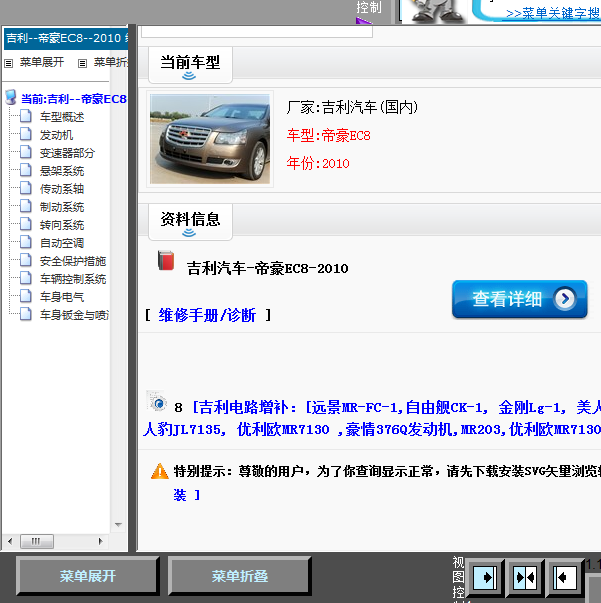Open 安全保护措施 tree entry

point(73,261)
